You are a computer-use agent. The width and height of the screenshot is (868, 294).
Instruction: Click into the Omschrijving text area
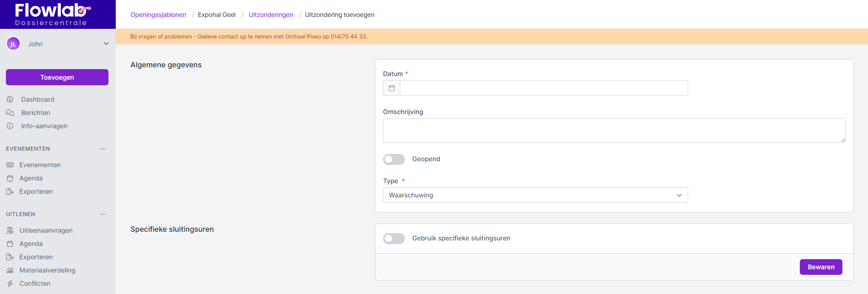click(x=614, y=131)
